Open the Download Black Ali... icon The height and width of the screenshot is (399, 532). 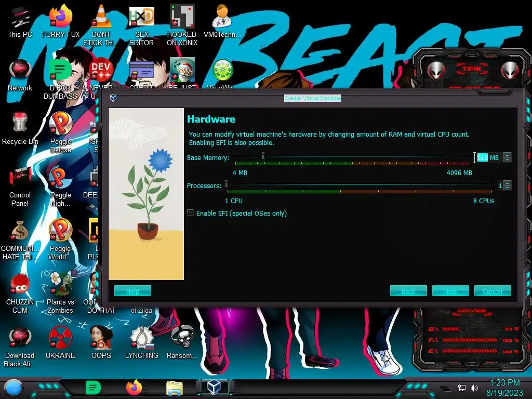tap(20, 347)
